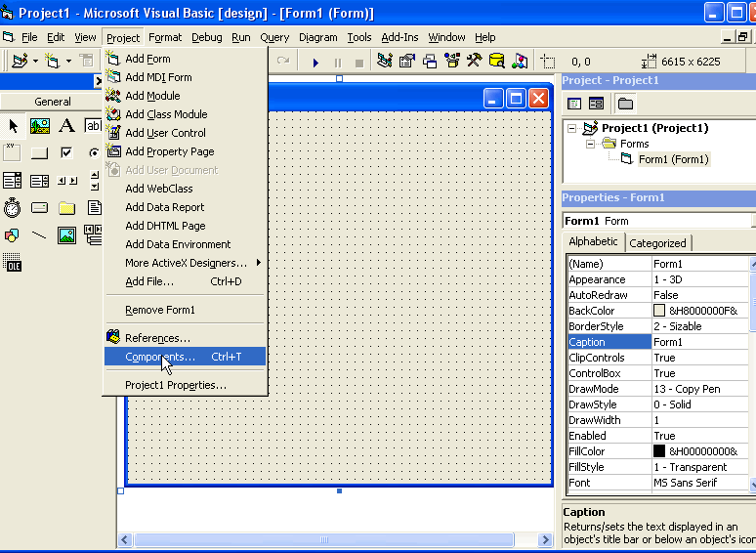
Task: Open the Visual Component Manager toolbar icon
Action: click(x=520, y=62)
